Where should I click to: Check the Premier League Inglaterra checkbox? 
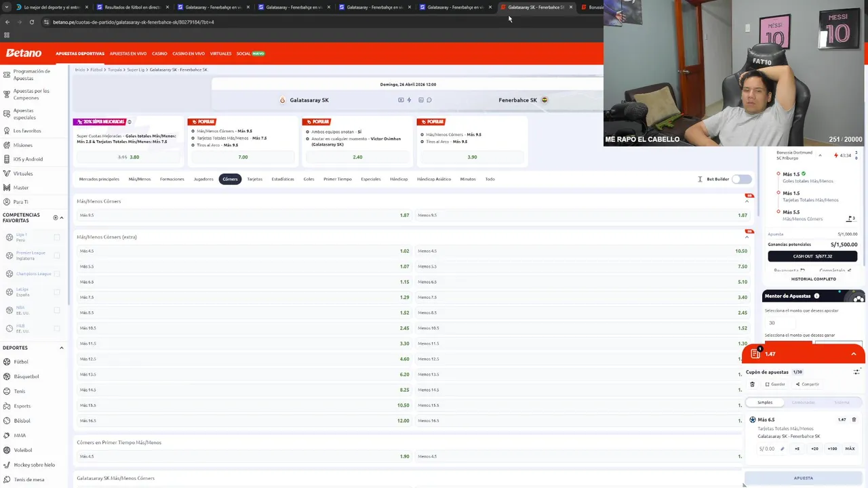coord(57,256)
